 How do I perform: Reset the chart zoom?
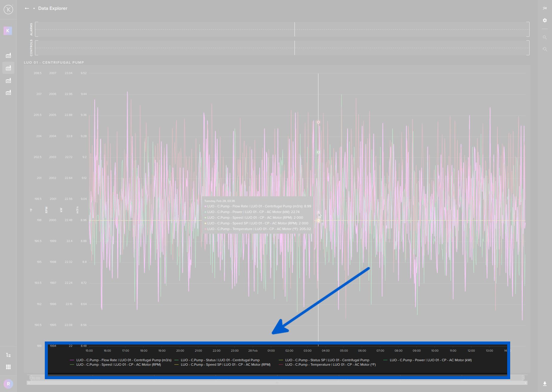pyautogui.click(x=545, y=49)
